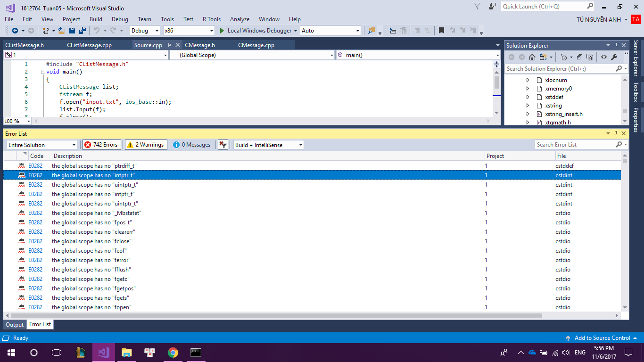Click the Undo toolbar arrow

click(96, 31)
